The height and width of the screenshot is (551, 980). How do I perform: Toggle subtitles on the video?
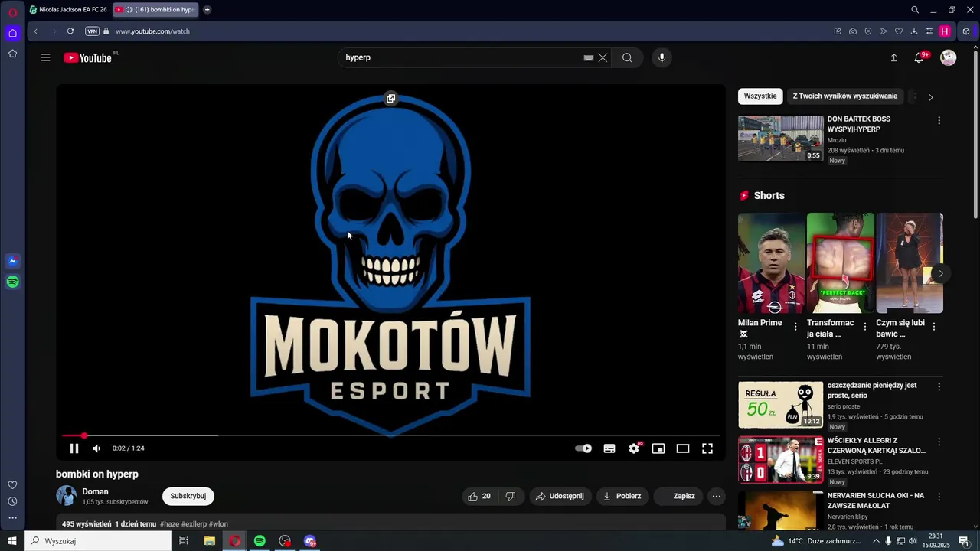[x=609, y=448]
